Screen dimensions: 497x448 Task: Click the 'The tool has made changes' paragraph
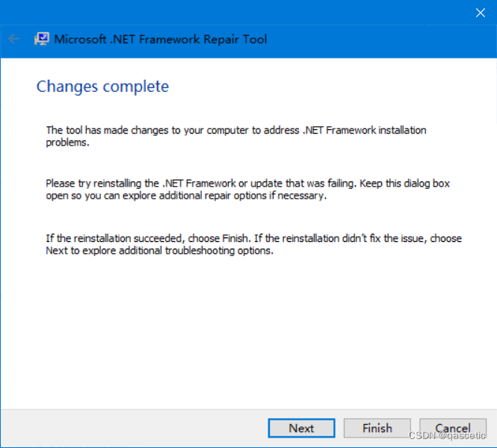coord(236,136)
